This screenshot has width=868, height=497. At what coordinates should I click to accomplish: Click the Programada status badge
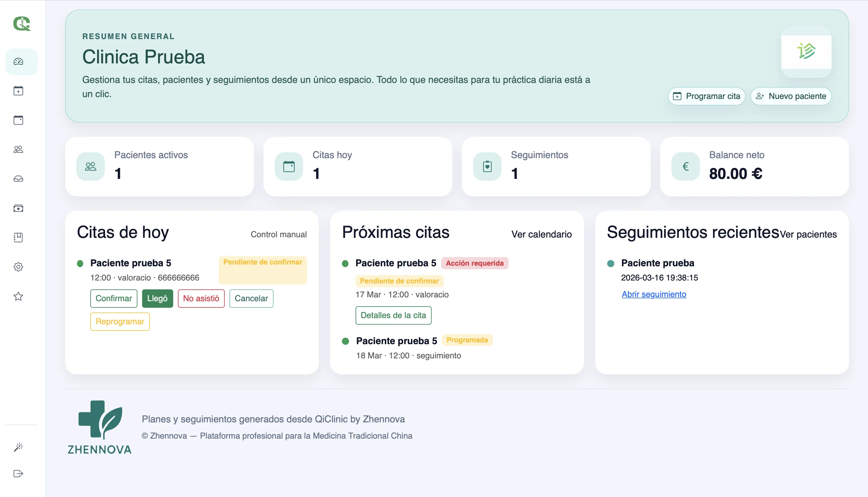pos(467,340)
